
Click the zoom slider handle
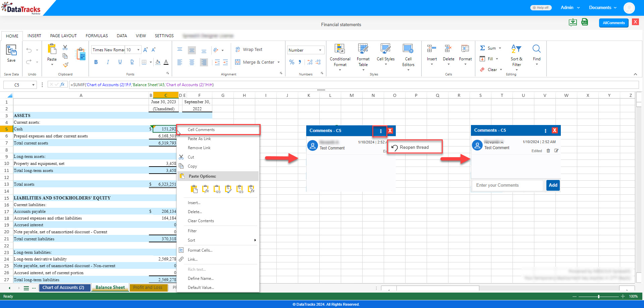coord(599,297)
